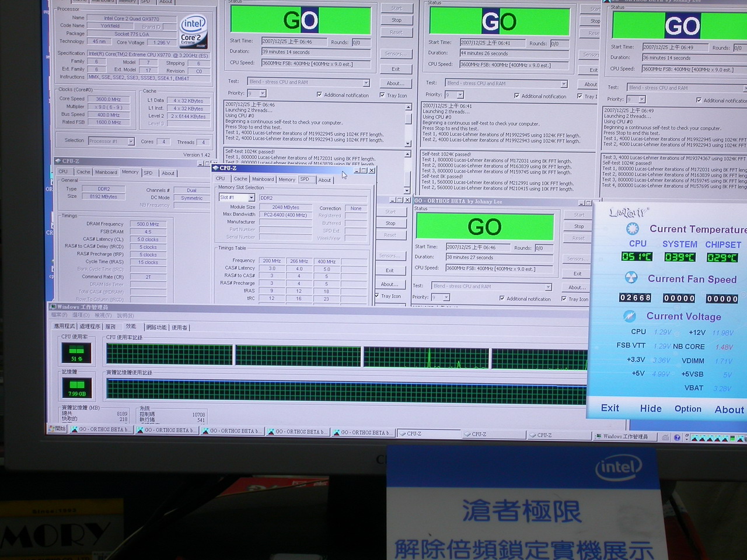Screen dimensions: 747x560
Task: Open the Windows Start button on the taskbar
Action: [58, 429]
